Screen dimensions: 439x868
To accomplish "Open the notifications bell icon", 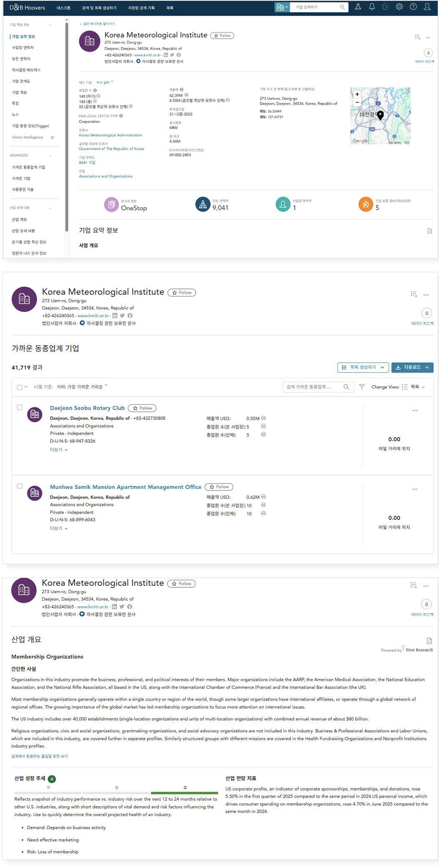I will (x=372, y=7).
